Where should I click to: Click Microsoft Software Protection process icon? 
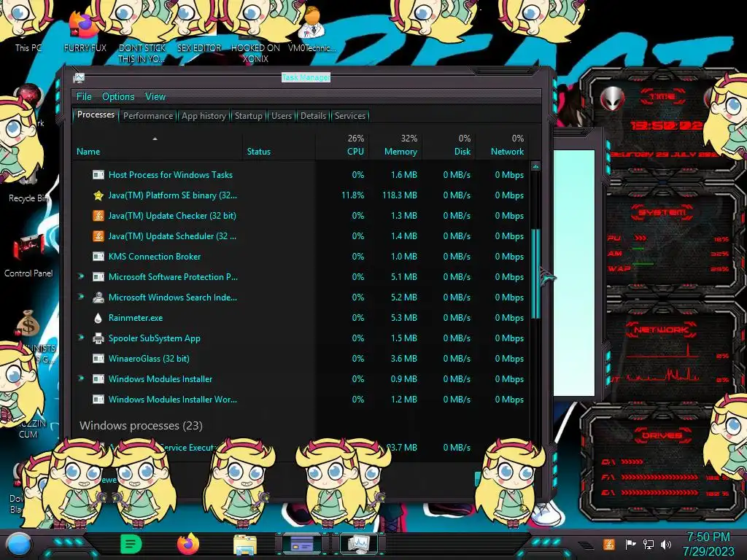coord(98,277)
